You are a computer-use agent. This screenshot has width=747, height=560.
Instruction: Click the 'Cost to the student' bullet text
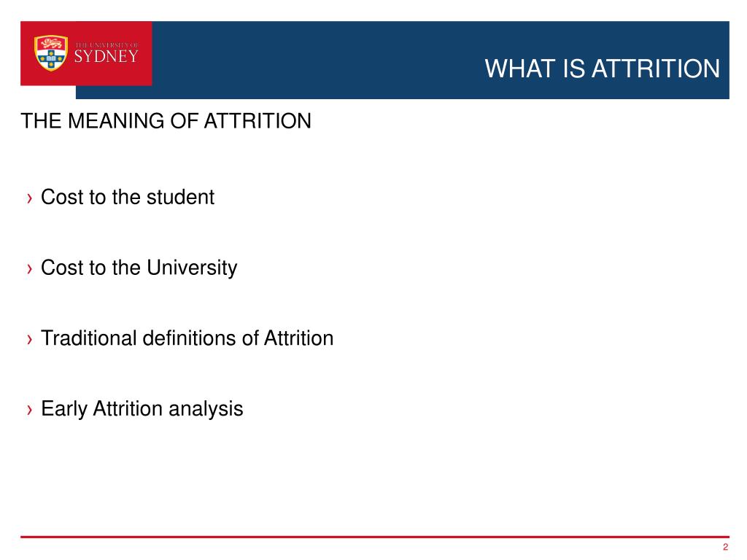coord(128,197)
